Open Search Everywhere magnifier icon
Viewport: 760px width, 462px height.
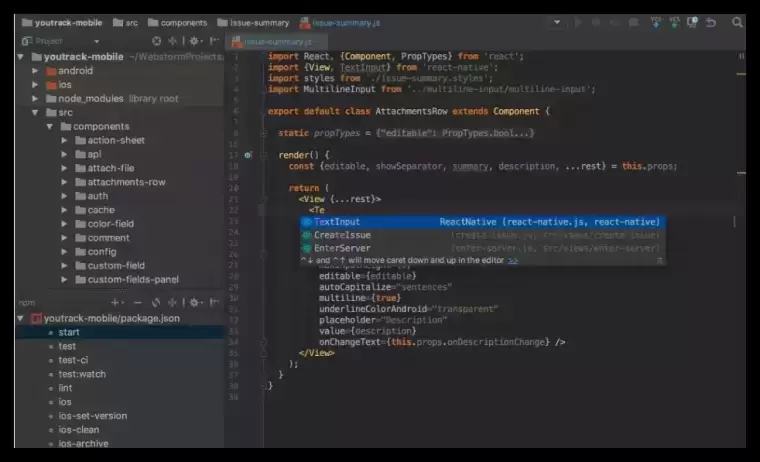pyautogui.click(x=737, y=22)
